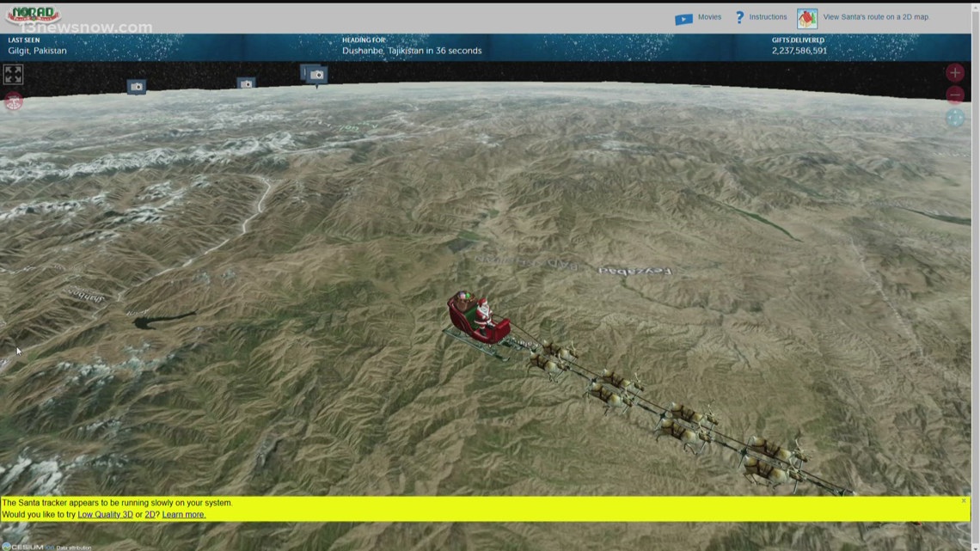
Task: Toggle fullscreen view mode
Action: pyautogui.click(x=13, y=74)
